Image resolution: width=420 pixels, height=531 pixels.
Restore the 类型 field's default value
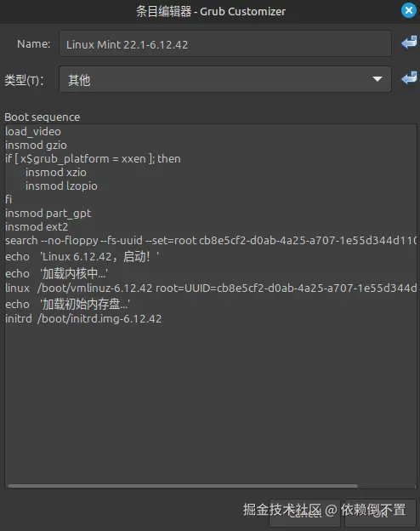(409, 78)
